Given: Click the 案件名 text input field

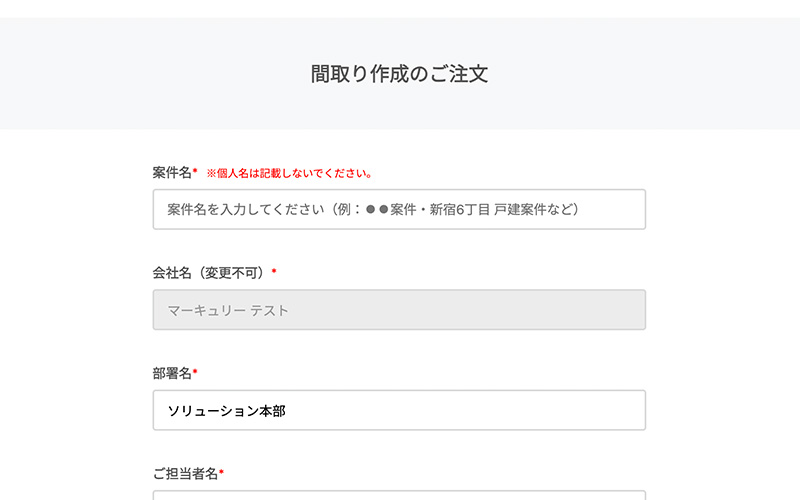Looking at the screenshot, I should (399, 210).
